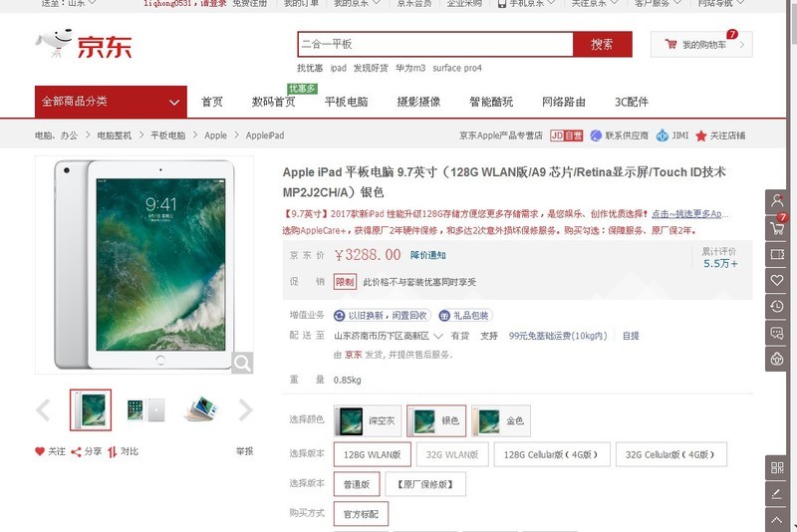Click the 联系供应商 icon
This screenshot has height=532, width=797.
click(596, 135)
